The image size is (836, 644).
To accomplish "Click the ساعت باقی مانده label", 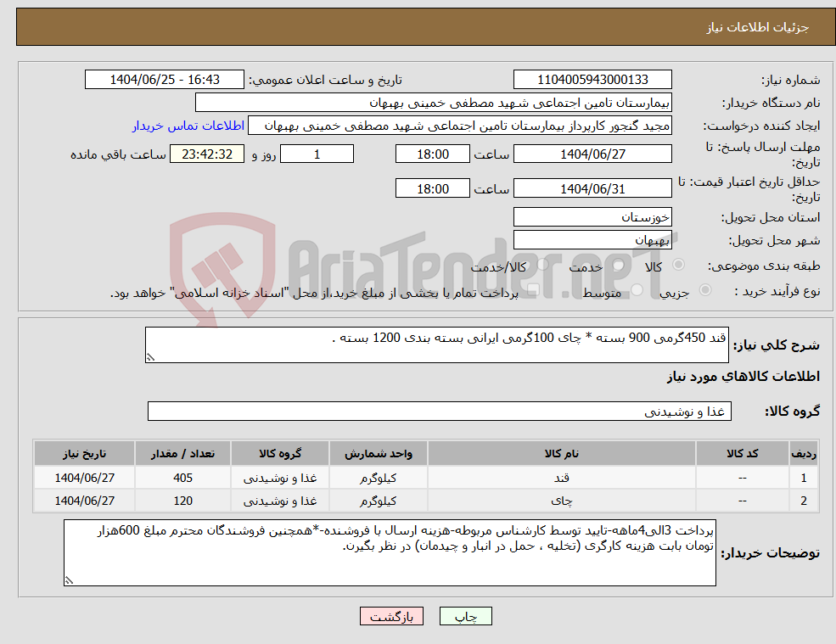I will pyautogui.click(x=118, y=154).
